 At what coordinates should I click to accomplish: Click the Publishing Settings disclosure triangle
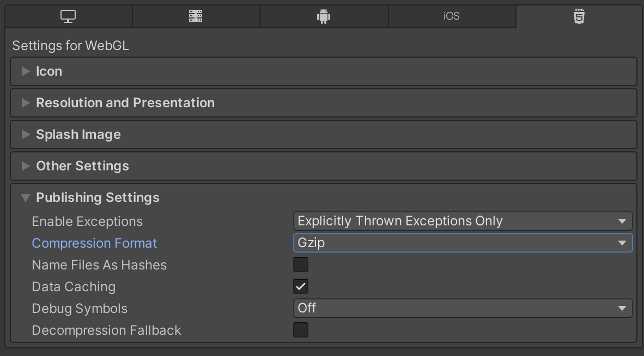(x=25, y=198)
